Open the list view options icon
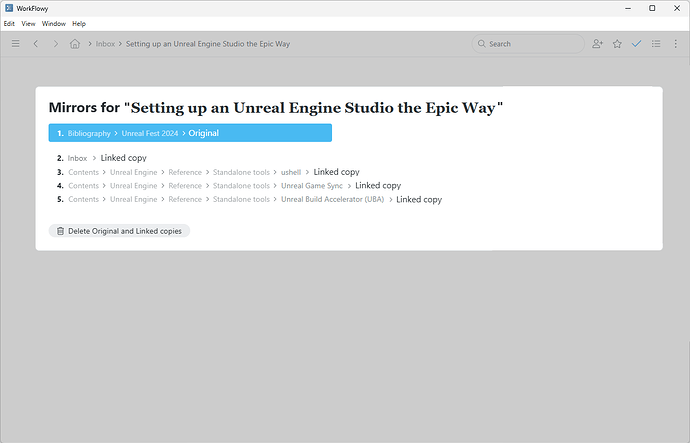The height and width of the screenshot is (443, 690). click(x=656, y=44)
